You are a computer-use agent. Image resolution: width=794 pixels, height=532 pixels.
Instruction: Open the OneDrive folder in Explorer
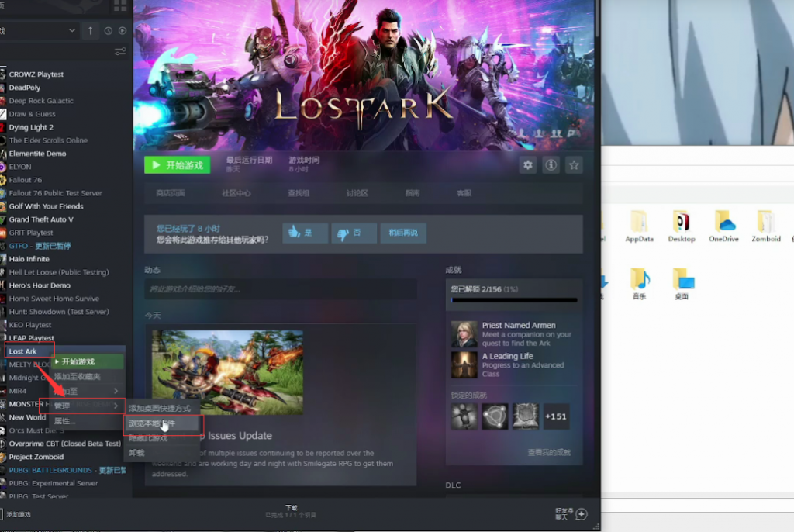723,226
